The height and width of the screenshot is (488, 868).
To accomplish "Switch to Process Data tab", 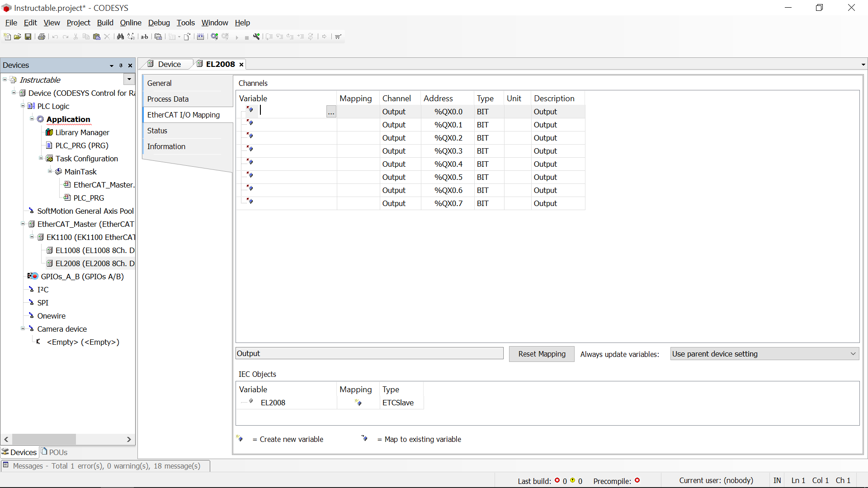I will point(168,99).
